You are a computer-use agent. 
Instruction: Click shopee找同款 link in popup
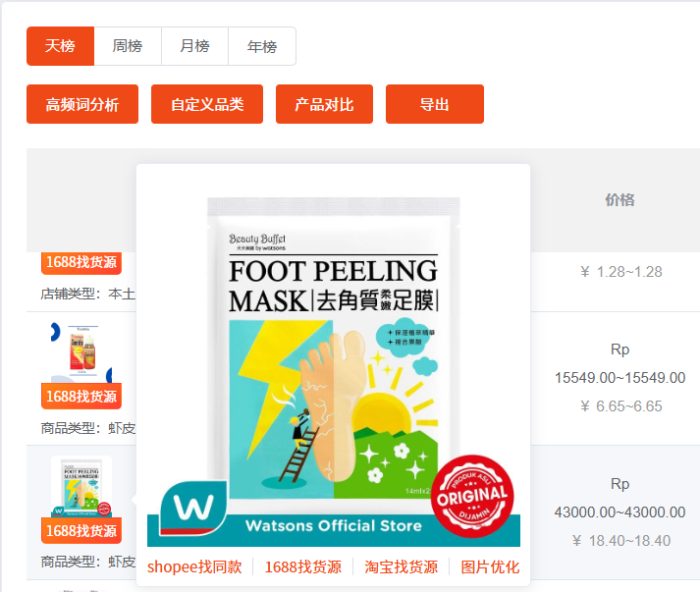point(194,567)
